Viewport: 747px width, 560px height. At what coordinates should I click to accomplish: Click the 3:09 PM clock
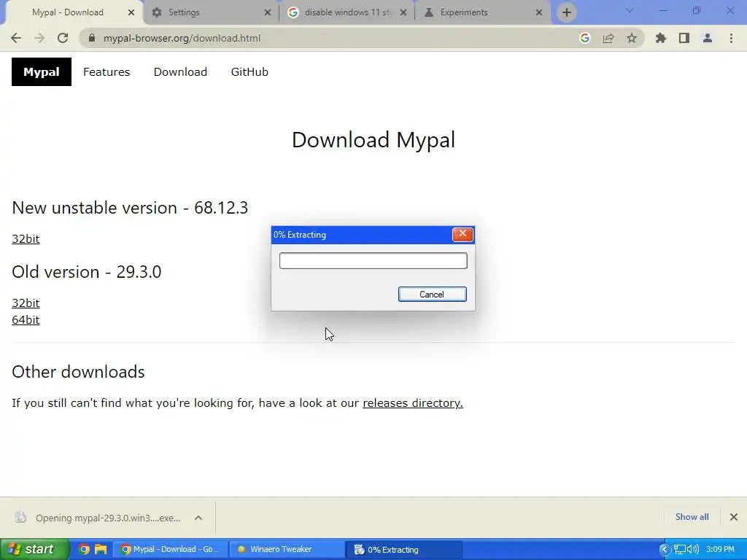point(720,550)
